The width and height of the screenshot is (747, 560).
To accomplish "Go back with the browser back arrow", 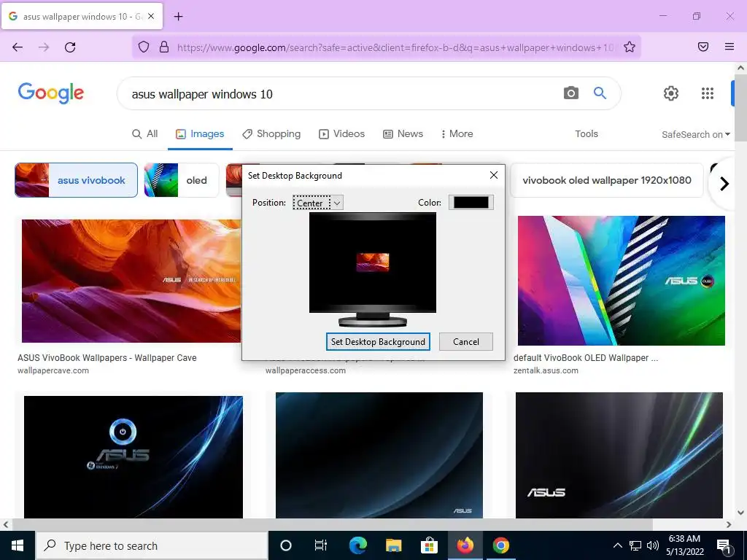I will [18, 47].
